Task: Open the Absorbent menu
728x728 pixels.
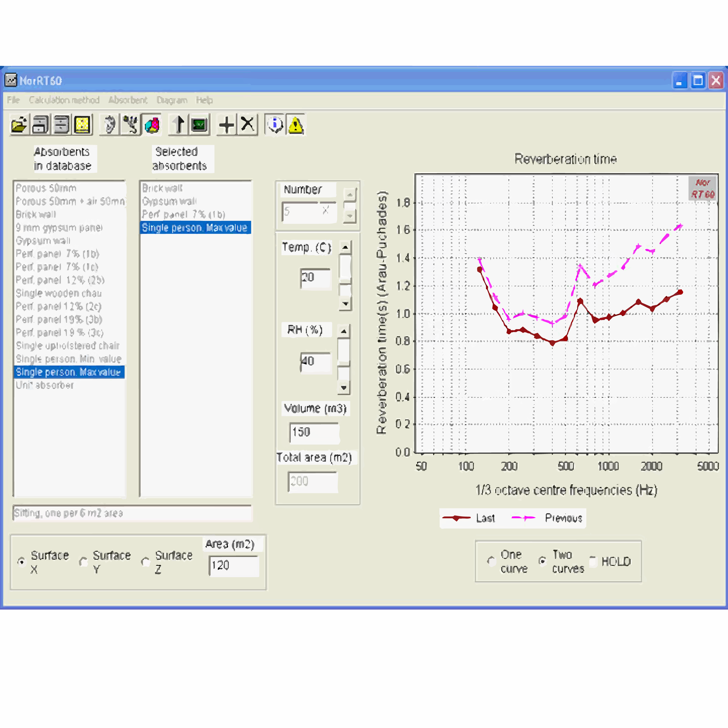Action: [x=128, y=100]
